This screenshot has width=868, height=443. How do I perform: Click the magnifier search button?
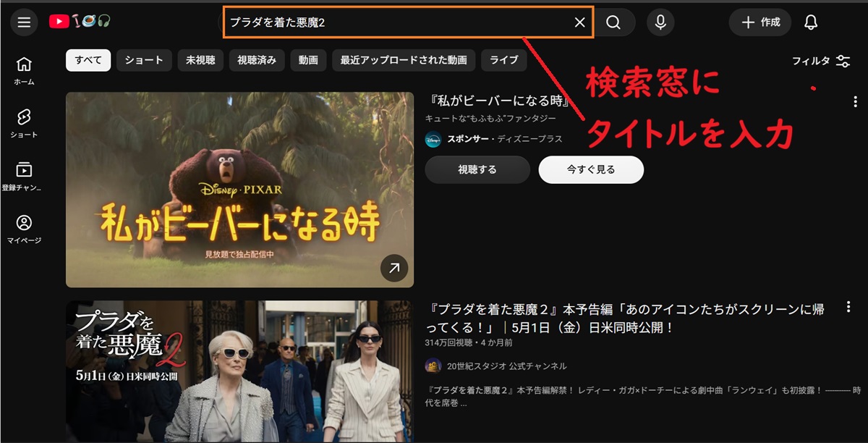coord(614,22)
